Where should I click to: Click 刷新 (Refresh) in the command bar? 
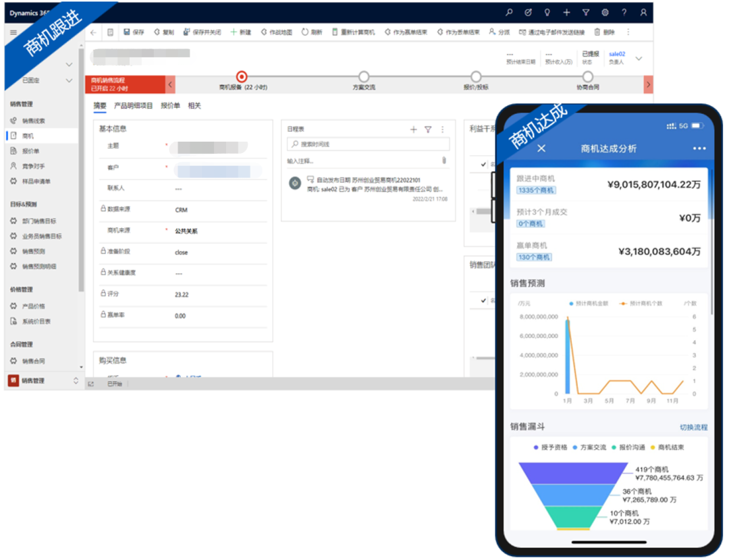(x=312, y=32)
